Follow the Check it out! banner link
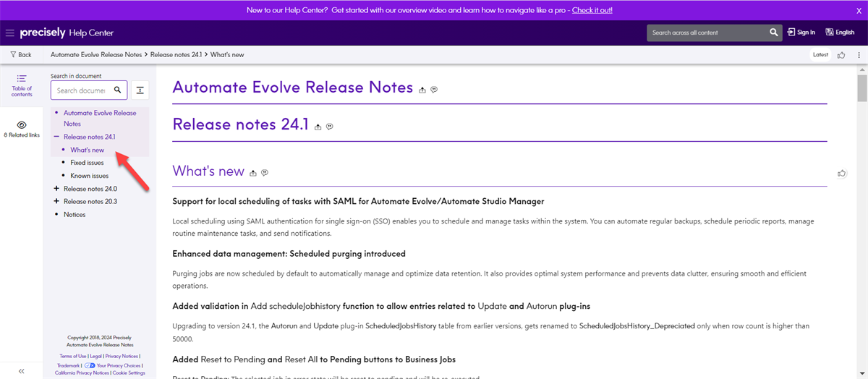This screenshot has height=379, width=868. point(592,10)
